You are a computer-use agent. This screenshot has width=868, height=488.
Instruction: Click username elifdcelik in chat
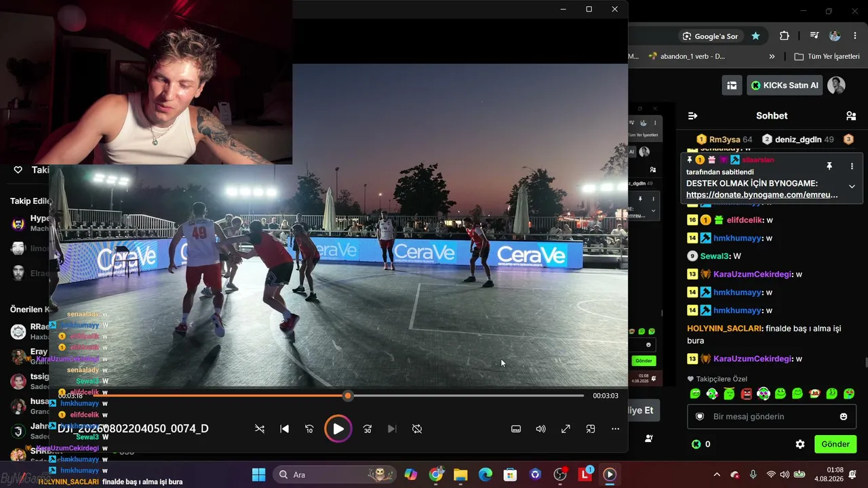coord(744,220)
